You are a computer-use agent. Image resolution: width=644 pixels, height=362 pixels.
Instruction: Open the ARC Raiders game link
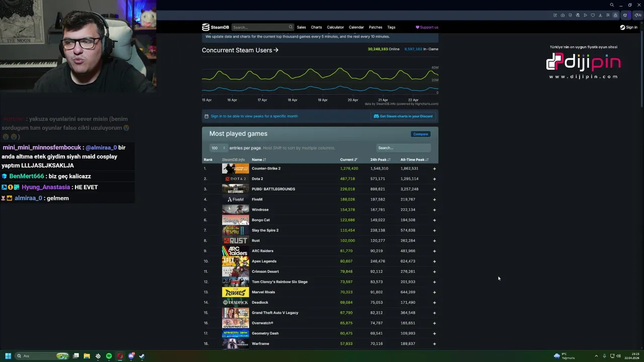[263, 251]
